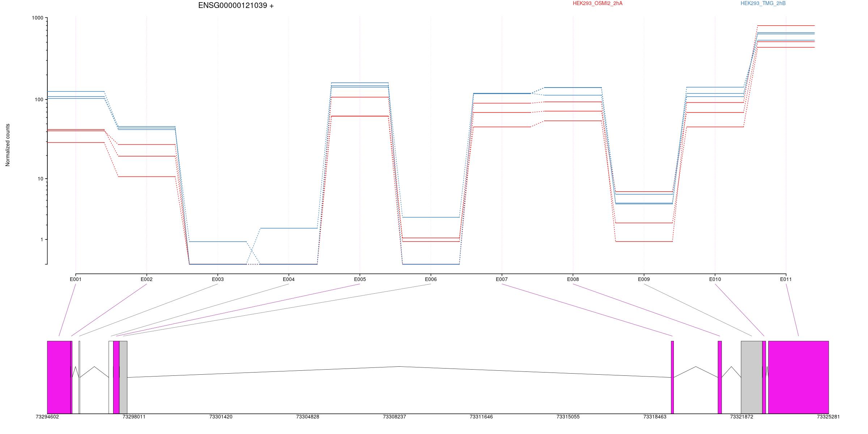
Task: Click exon label E008
Action: click(573, 279)
